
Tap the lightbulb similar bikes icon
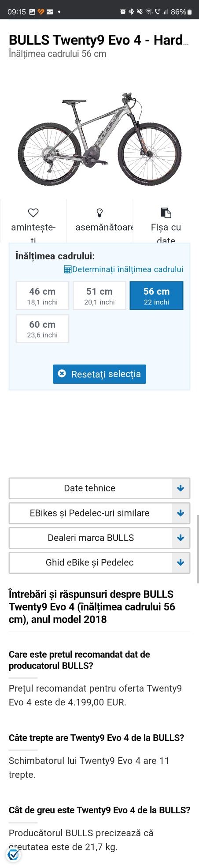coord(99,213)
